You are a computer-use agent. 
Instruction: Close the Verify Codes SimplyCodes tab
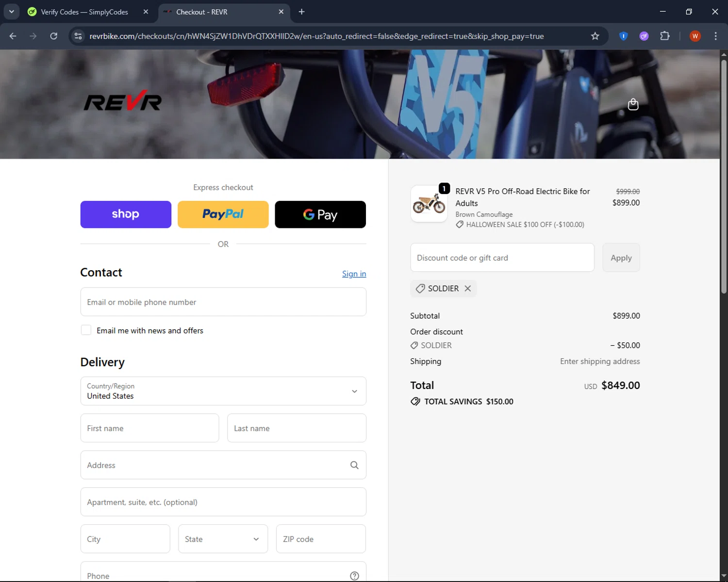pos(146,12)
